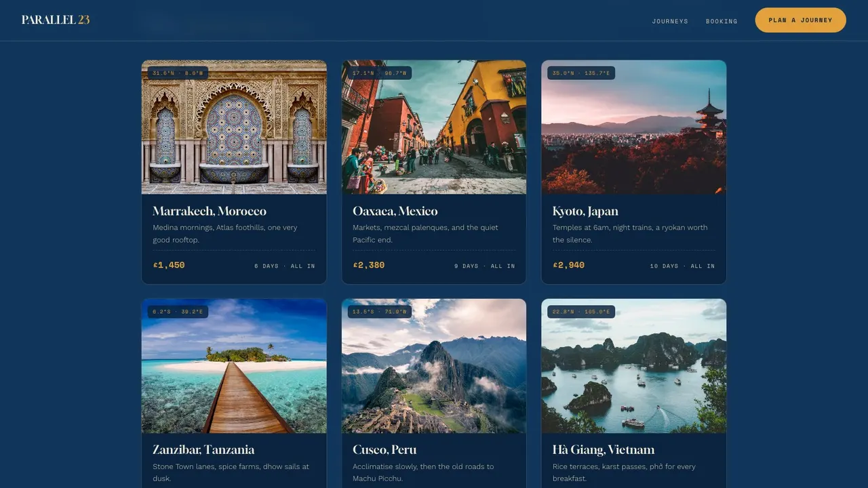
Task: Click the "6 DAYS · ALL IN" label
Action: tap(285, 266)
